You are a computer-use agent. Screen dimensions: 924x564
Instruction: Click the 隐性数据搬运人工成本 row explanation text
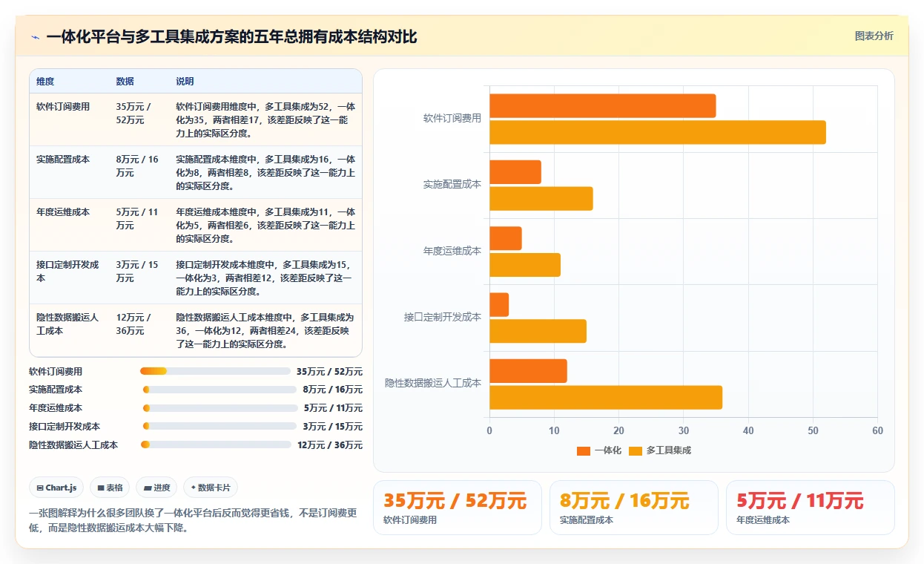coord(265,331)
